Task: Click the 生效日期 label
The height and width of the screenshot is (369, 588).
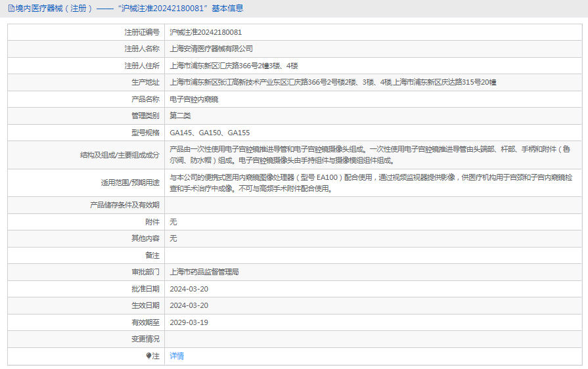Action: [145, 305]
